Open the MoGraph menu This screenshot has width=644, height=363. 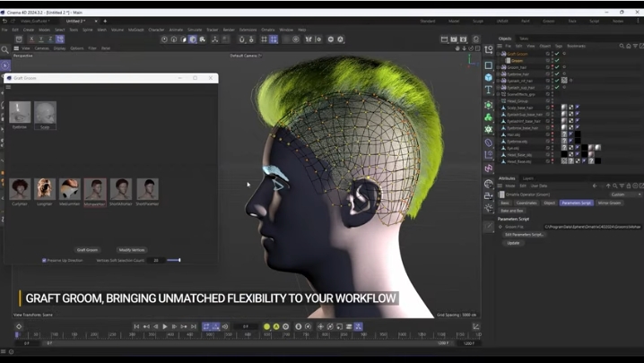(135, 29)
